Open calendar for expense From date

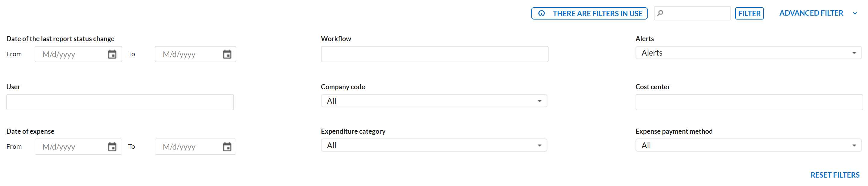coord(112,147)
